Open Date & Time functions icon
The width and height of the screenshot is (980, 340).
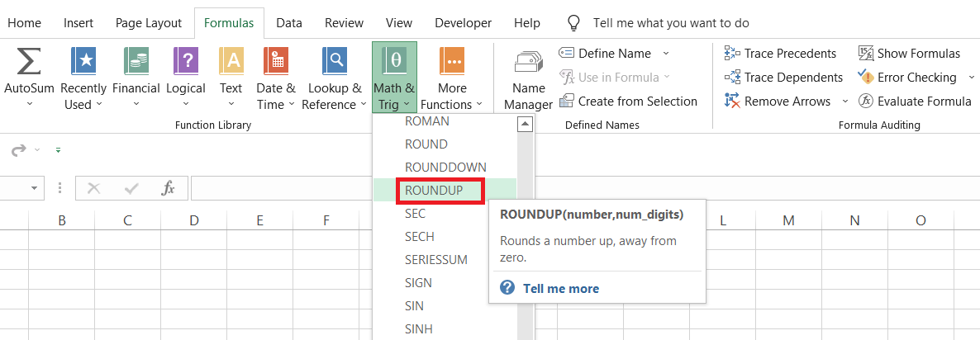(275, 62)
